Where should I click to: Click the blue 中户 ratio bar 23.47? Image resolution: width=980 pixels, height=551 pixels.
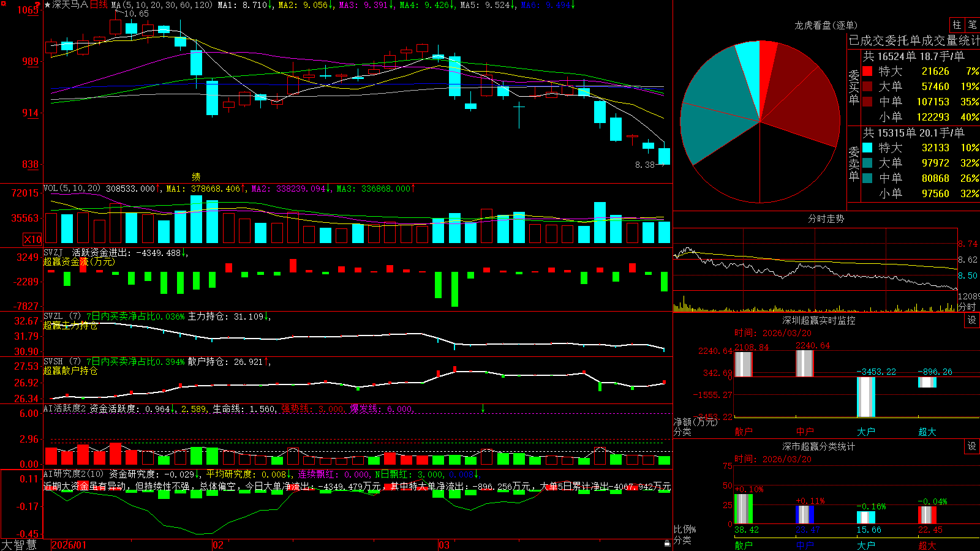[805, 514]
